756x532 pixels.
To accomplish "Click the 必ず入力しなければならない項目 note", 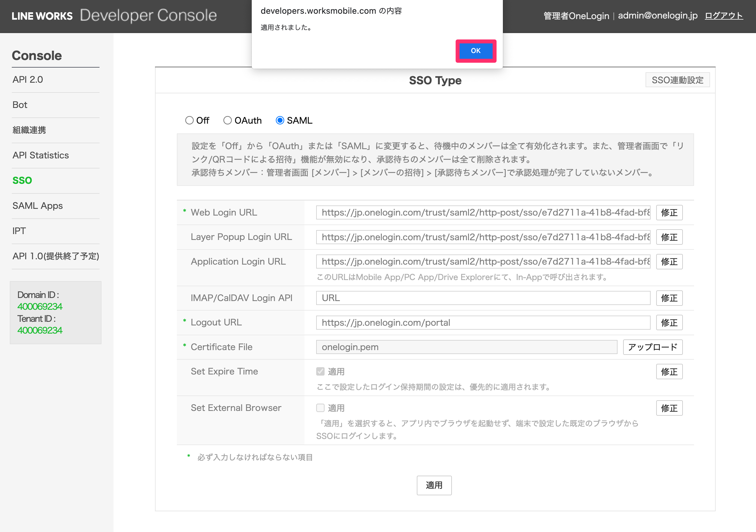I will point(255,457).
